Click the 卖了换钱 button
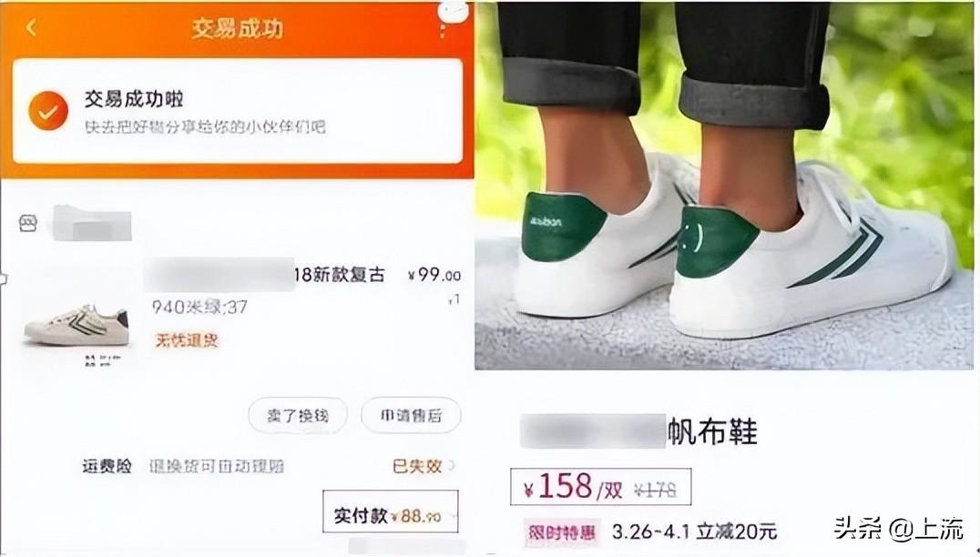 click(298, 415)
